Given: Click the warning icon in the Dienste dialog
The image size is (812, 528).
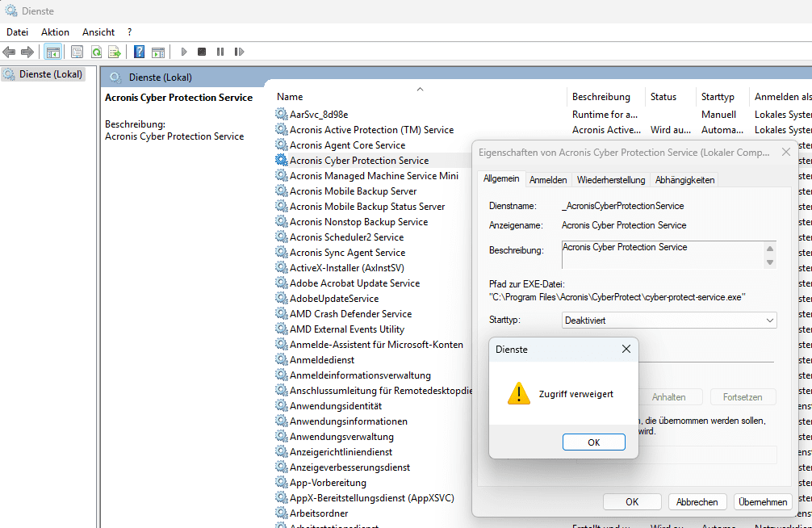Looking at the screenshot, I should pyautogui.click(x=518, y=393).
